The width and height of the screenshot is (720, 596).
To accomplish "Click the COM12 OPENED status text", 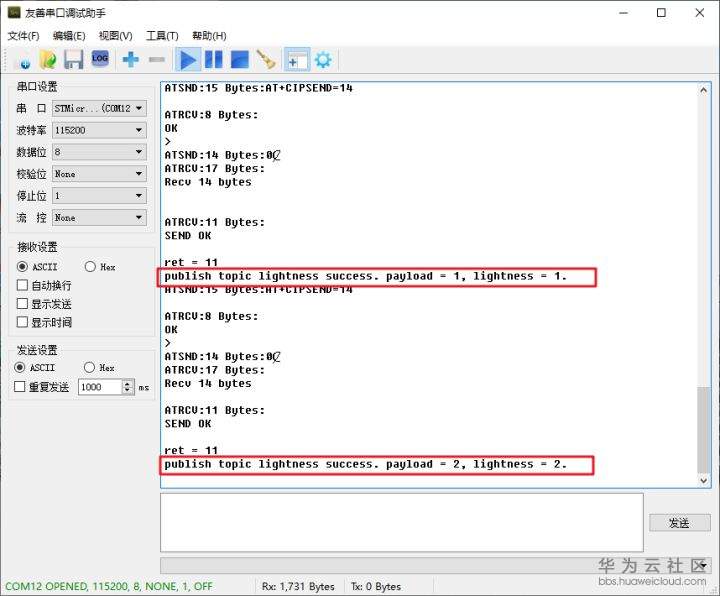I will [x=109, y=586].
